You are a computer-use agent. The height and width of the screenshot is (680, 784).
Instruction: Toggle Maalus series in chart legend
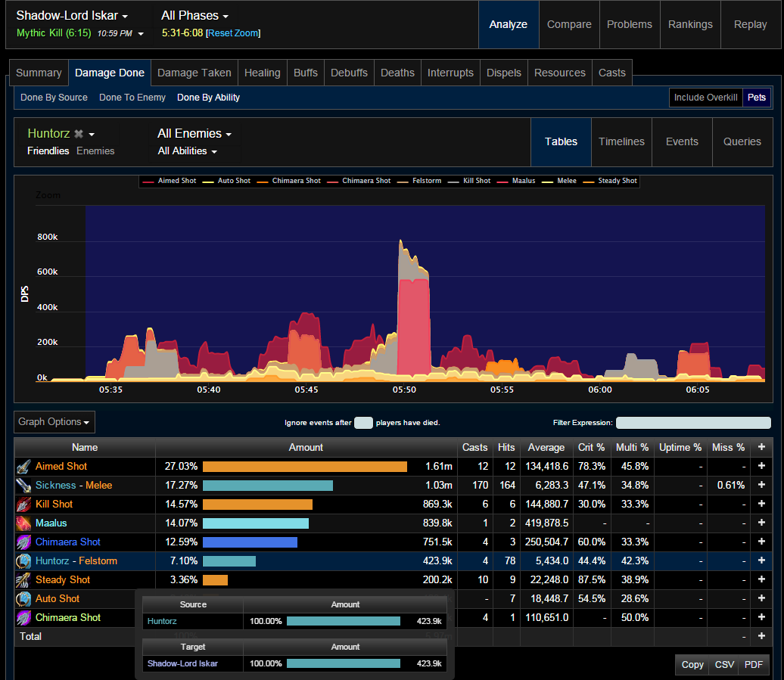pos(516,181)
